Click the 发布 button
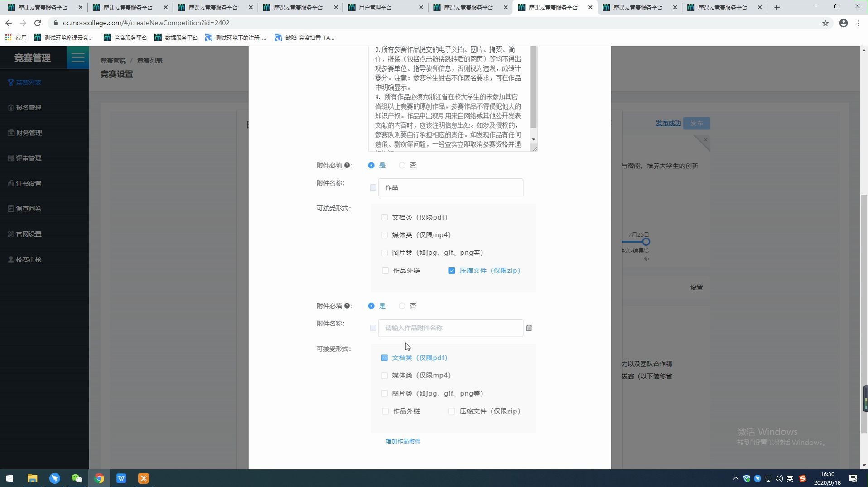Screen dimensions: 868x487 pyautogui.click(x=697, y=123)
